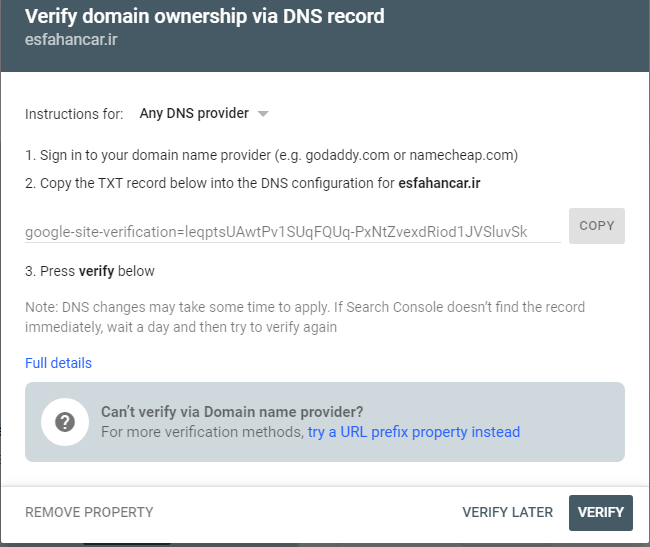Click step 3 'Press verify below' text
Image resolution: width=650 pixels, height=547 pixels.
(90, 271)
